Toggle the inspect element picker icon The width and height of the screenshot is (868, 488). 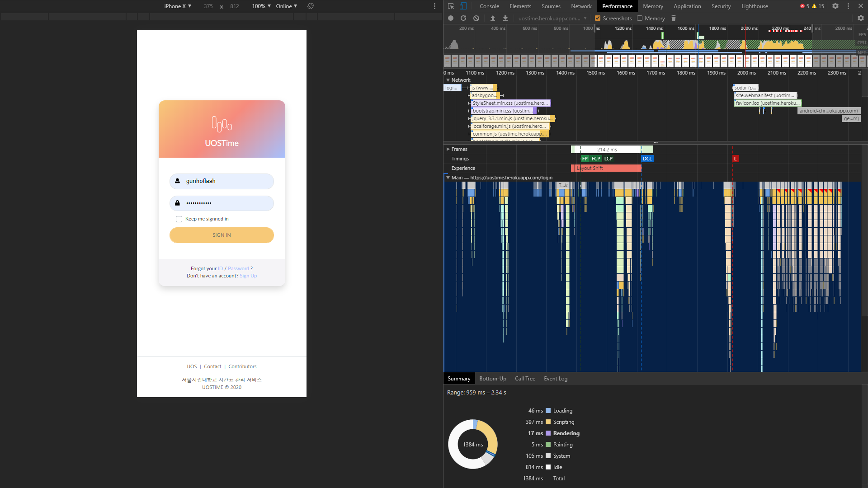coord(451,6)
